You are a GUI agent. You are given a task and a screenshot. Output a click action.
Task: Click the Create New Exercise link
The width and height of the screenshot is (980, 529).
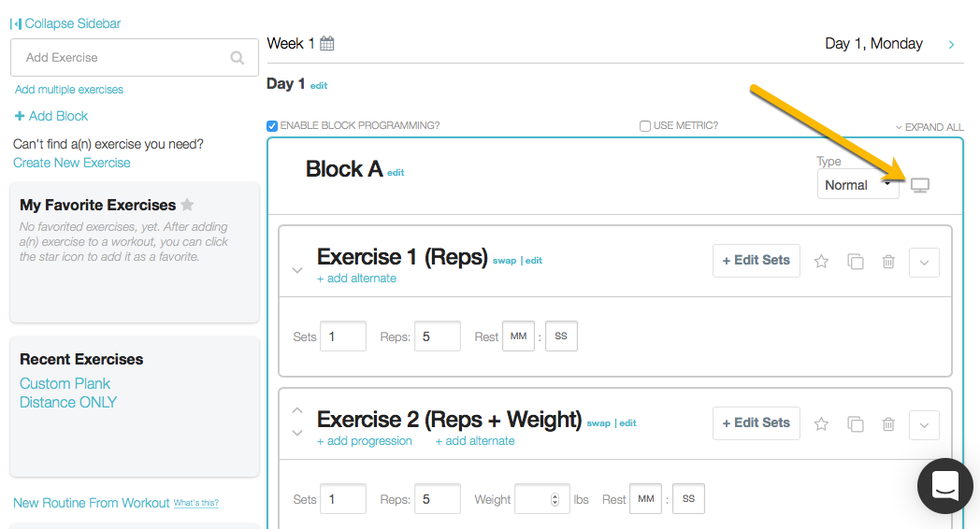click(72, 163)
